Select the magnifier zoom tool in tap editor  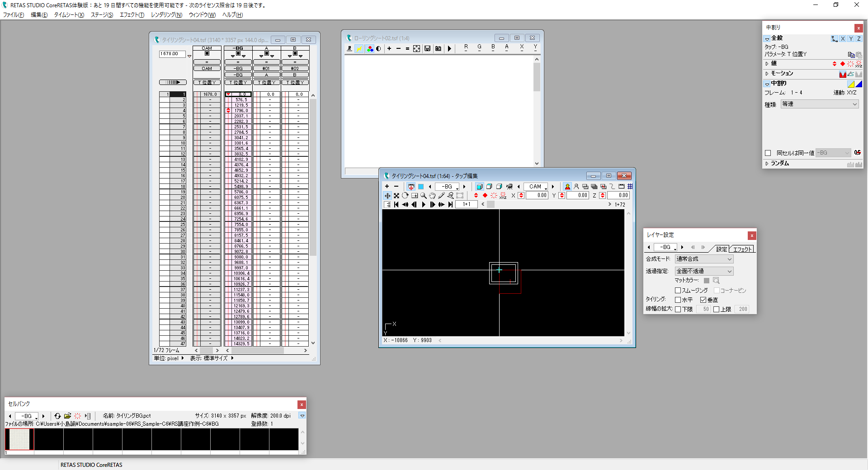(423, 196)
